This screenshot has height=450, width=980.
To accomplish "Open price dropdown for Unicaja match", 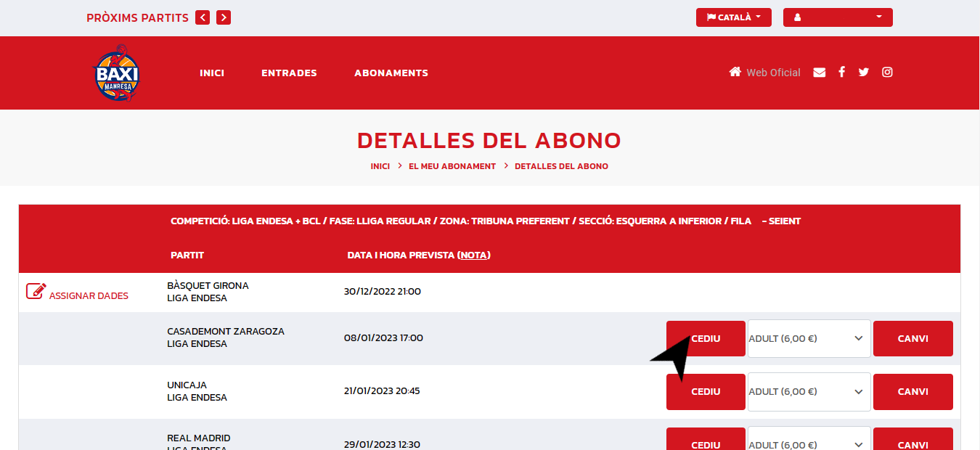I will click(809, 392).
